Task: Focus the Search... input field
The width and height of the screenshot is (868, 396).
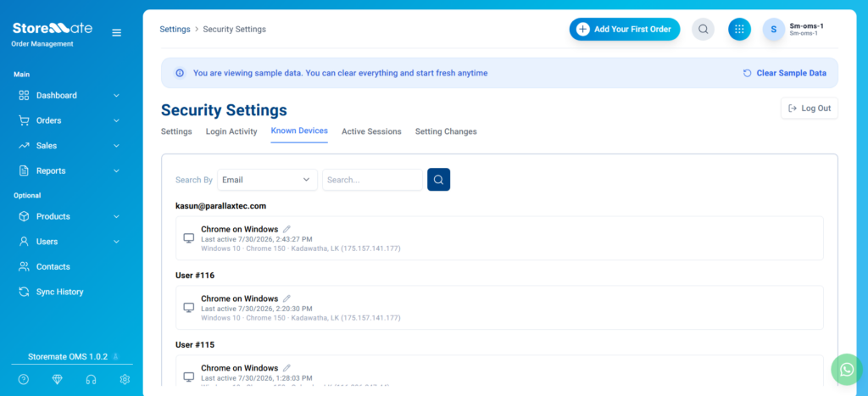Action: pyautogui.click(x=373, y=180)
